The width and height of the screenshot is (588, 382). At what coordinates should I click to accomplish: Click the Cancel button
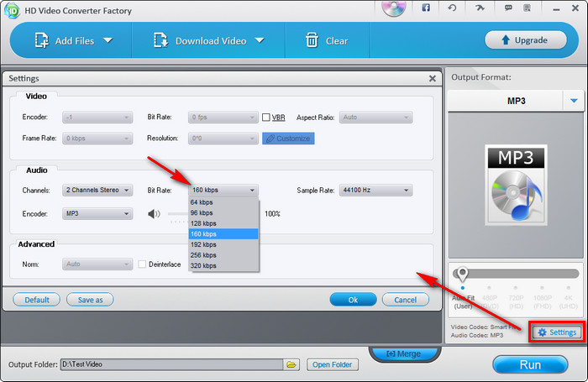406,300
